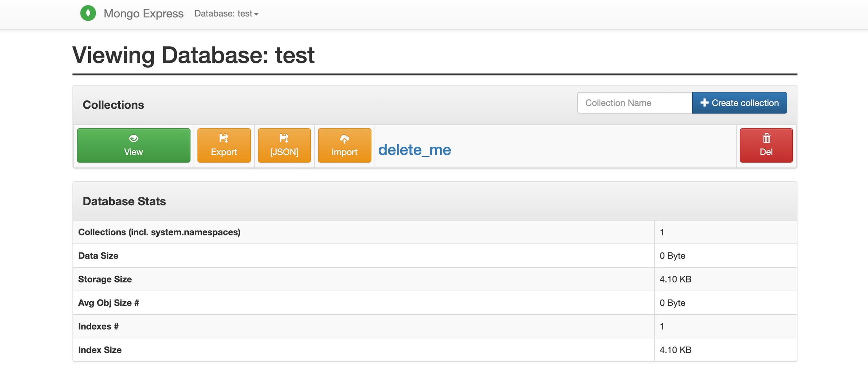Select the eye icon on the View button
The width and height of the screenshot is (868, 373).
tap(133, 138)
